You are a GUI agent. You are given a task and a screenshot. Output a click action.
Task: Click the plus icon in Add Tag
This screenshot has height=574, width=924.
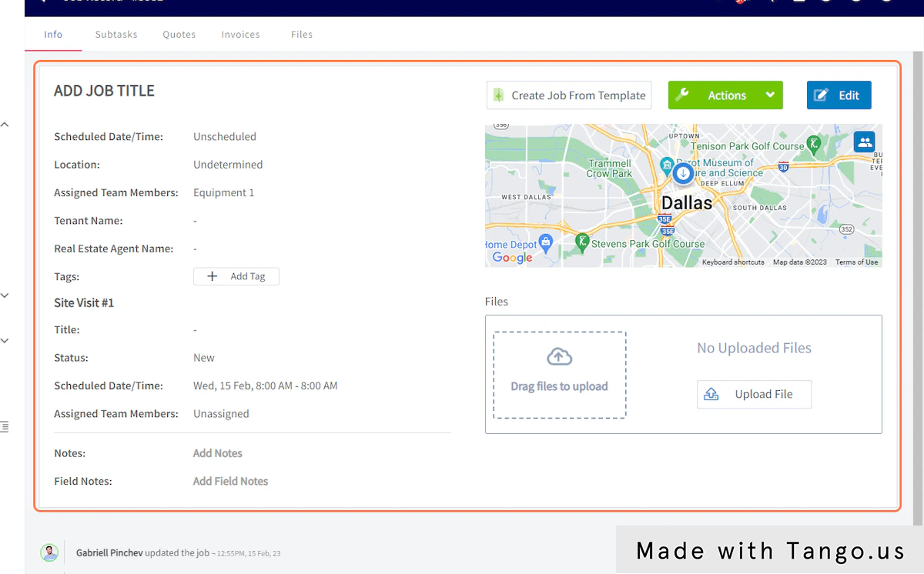(213, 276)
